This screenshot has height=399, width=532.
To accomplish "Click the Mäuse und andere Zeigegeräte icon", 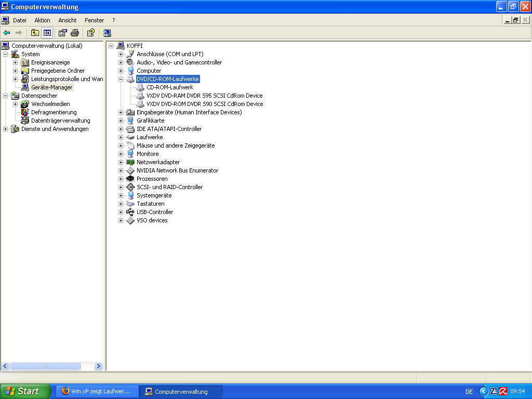I will [130, 145].
